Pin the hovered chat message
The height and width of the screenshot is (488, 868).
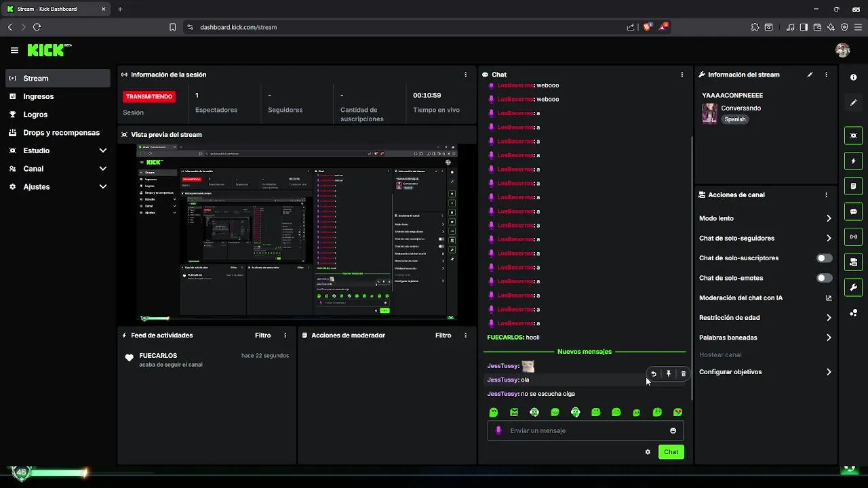pos(669,373)
